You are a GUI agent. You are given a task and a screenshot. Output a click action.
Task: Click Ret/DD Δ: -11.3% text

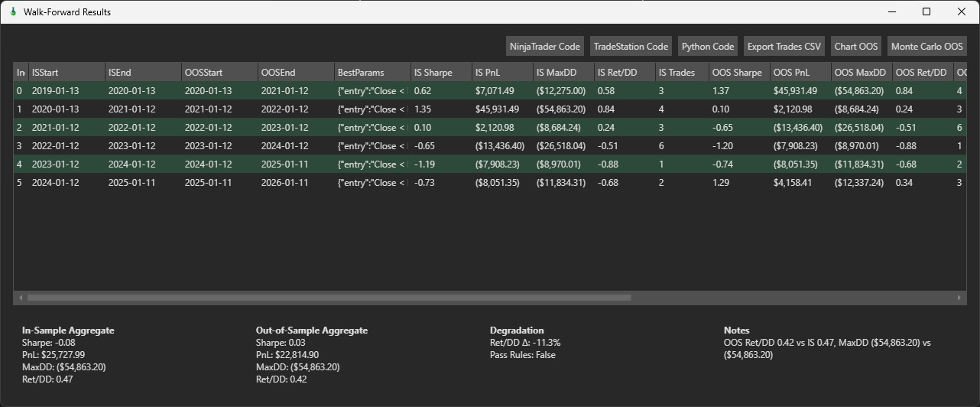tap(525, 343)
